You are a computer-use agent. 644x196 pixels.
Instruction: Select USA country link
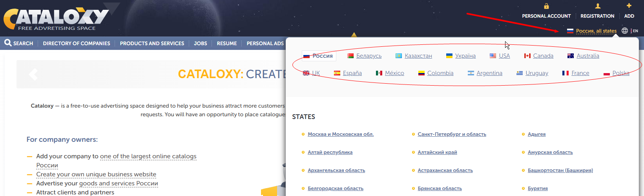pos(504,56)
